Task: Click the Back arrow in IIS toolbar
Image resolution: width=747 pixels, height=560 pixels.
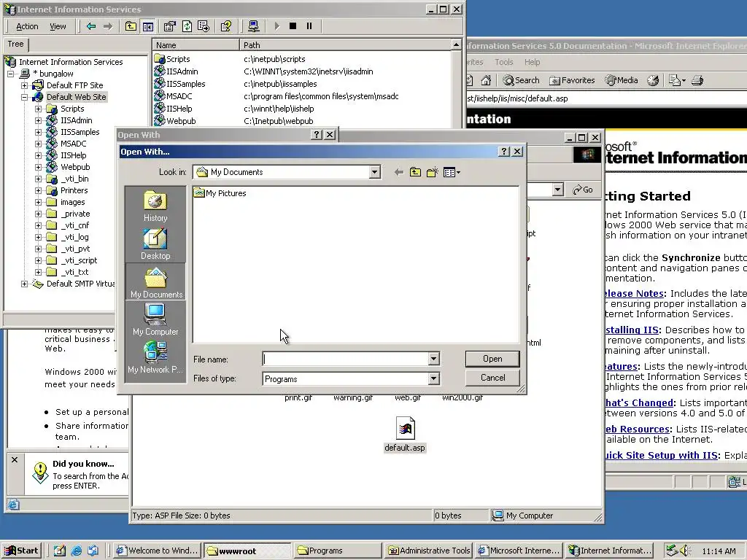Action: point(91,26)
